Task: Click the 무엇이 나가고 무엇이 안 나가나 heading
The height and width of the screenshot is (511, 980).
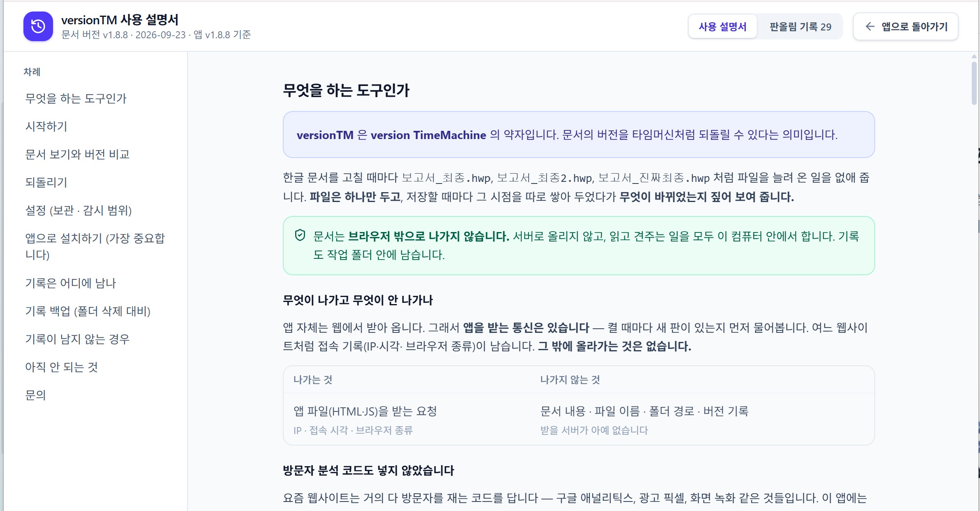Action: tap(358, 300)
